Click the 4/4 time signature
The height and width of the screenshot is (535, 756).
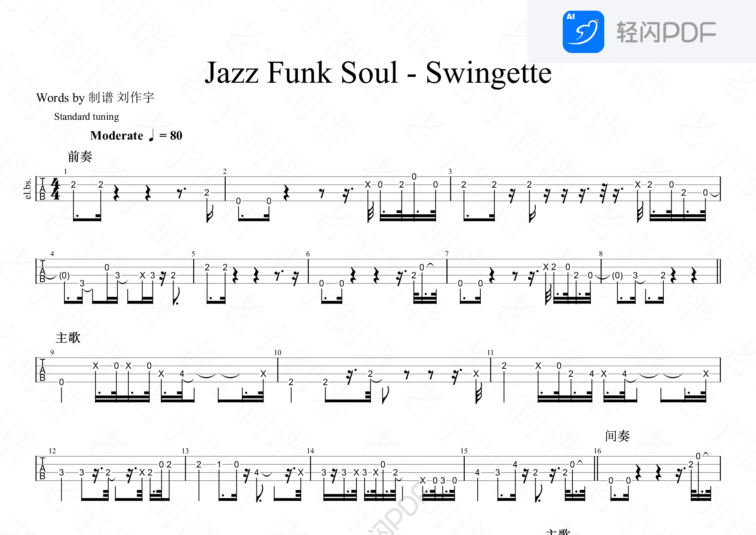coord(55,189)
